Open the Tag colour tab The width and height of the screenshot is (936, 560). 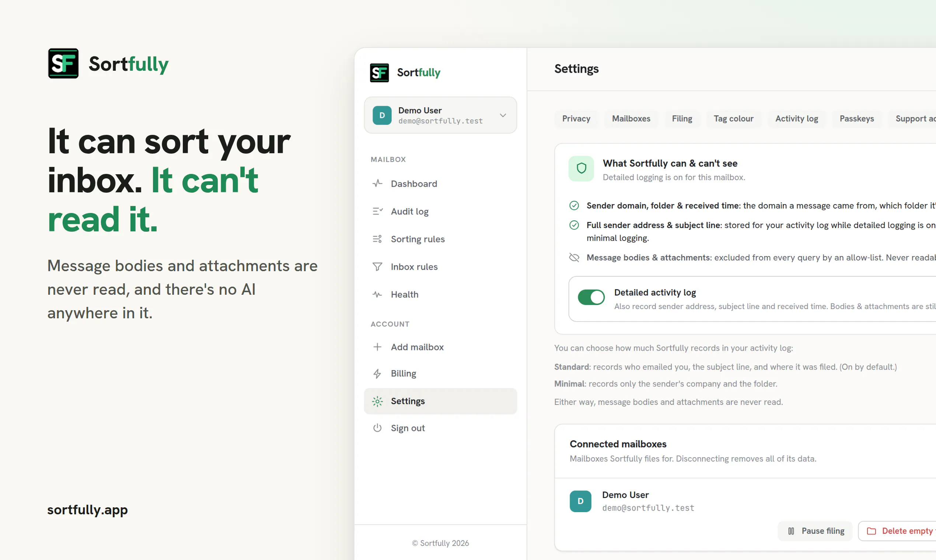[x=733, y=119]
